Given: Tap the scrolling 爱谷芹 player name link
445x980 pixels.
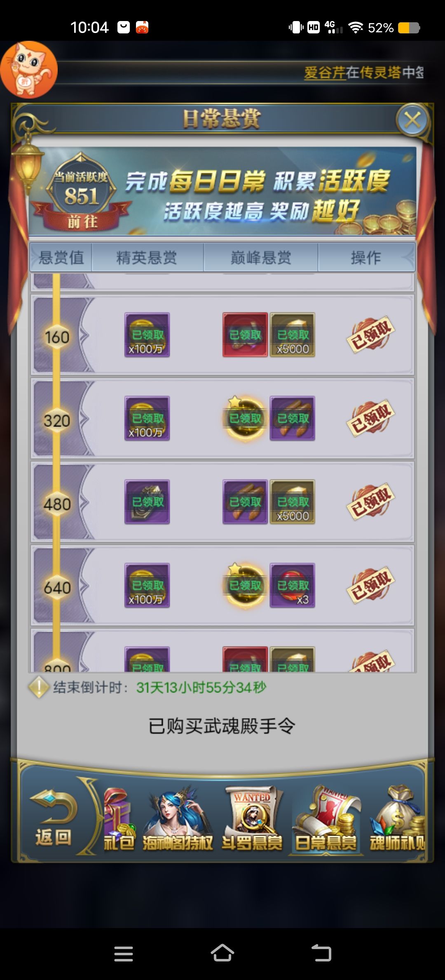Looking at the screenshot, I should point(325,73).
